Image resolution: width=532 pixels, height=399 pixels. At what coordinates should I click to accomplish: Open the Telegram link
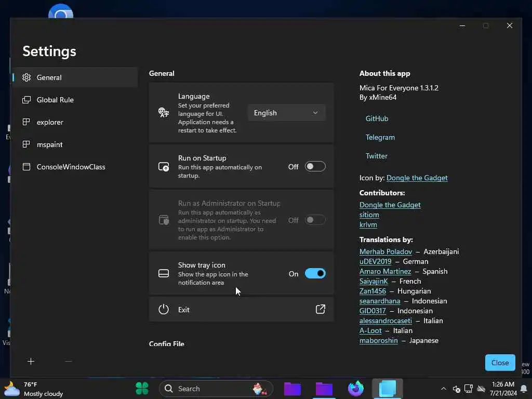pos(380,137)
